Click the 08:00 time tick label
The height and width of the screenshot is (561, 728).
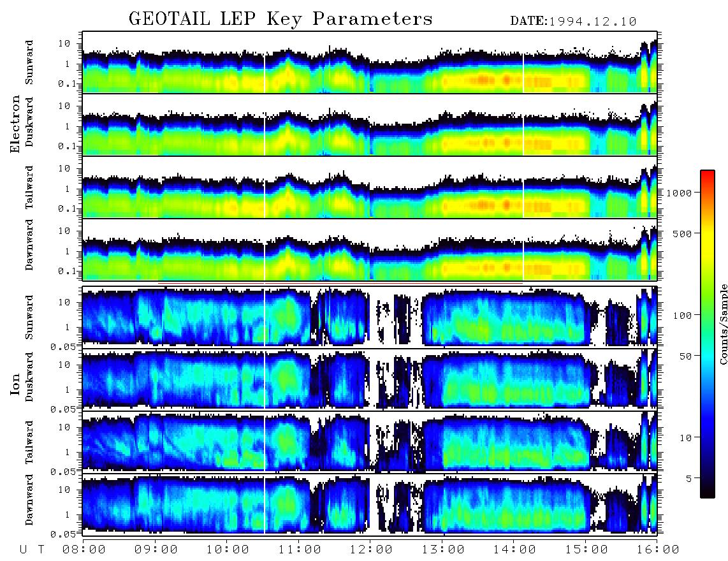point(84,550)
